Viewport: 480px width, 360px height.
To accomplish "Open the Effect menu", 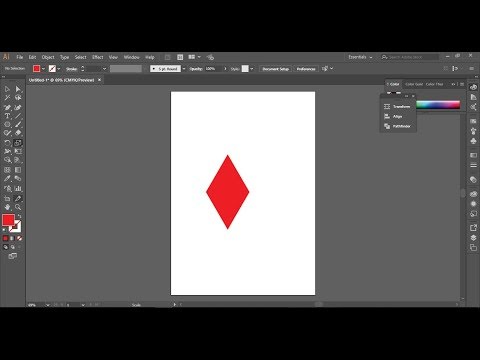I will click(x=98, y=57).
